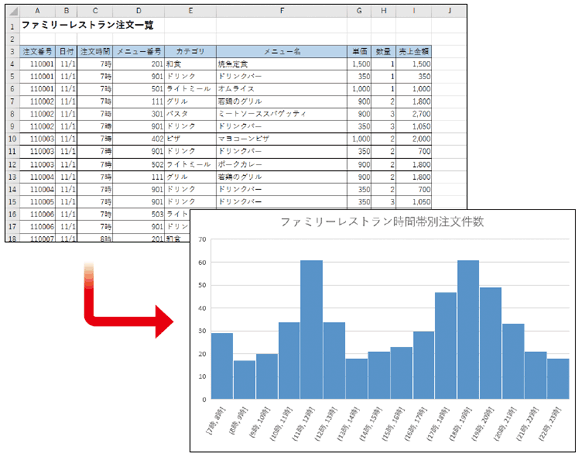
Task: Select column A header
Action: click(37, 12)
